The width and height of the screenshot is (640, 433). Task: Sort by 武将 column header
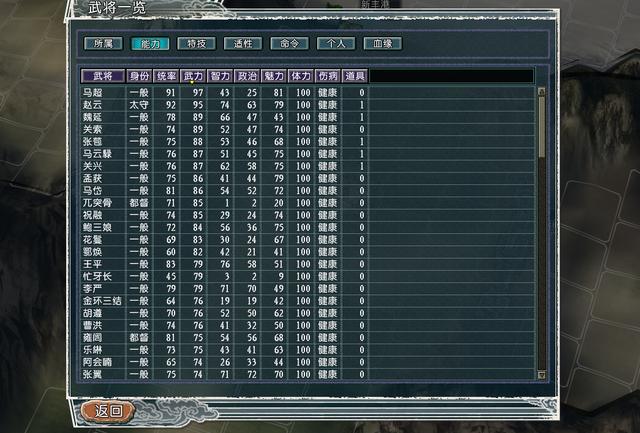103,76
